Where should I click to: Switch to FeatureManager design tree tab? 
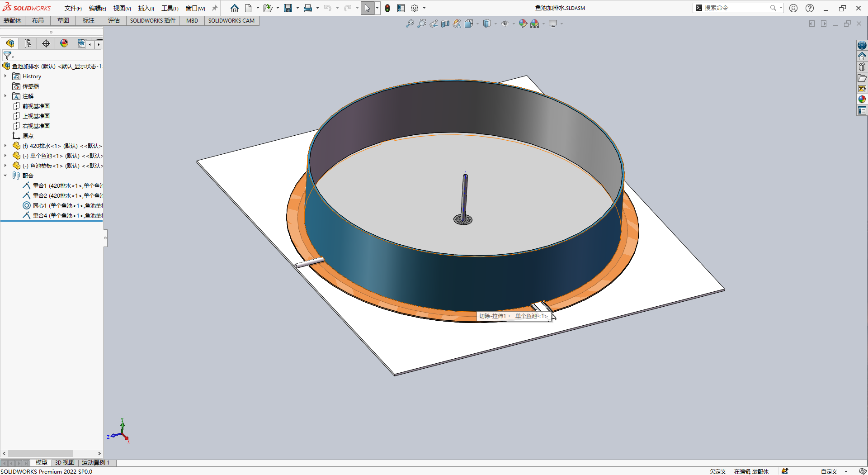point(10,43)
